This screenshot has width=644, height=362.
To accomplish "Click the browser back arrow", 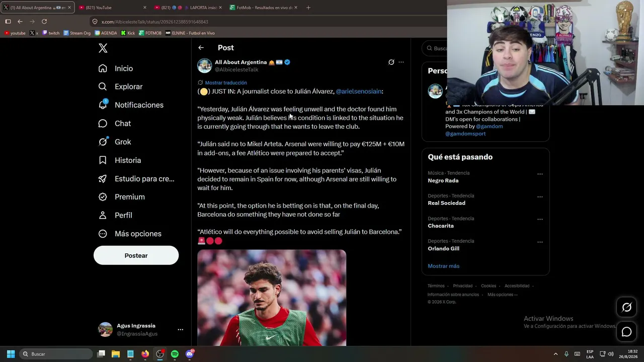I will coord(20,22).
